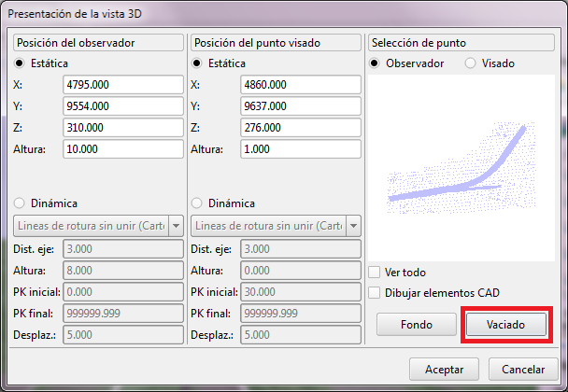The height and width of the screenshot is (392, 568).
Task: Enable the Ver todo checkbox
Action: point(375,273)
